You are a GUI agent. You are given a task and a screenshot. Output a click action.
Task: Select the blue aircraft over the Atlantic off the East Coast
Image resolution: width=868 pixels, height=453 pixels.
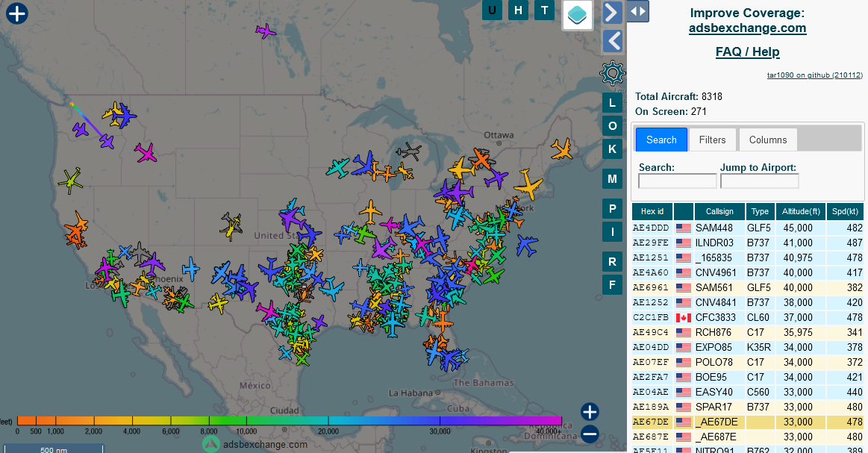tap(526, 245)
